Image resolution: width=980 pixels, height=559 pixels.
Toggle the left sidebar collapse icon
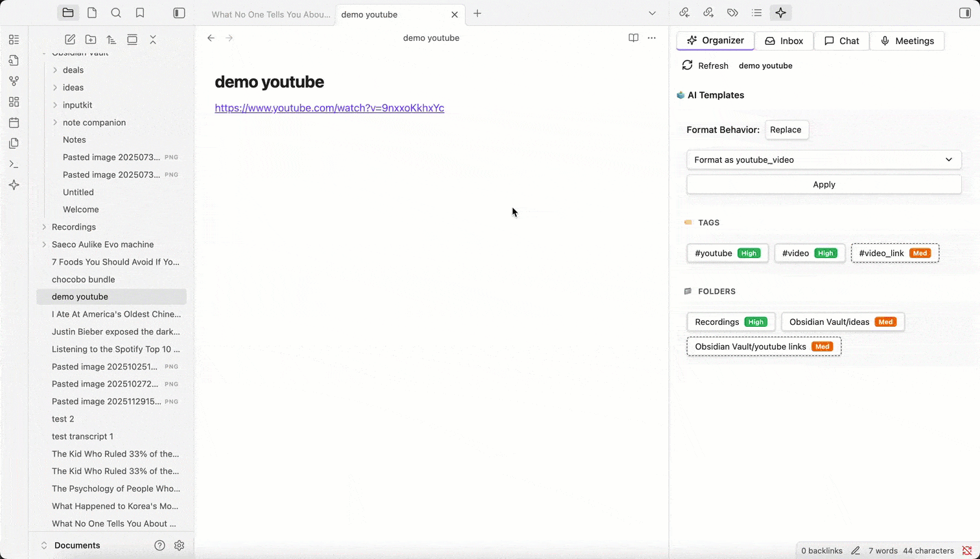[x=179, y=12]
